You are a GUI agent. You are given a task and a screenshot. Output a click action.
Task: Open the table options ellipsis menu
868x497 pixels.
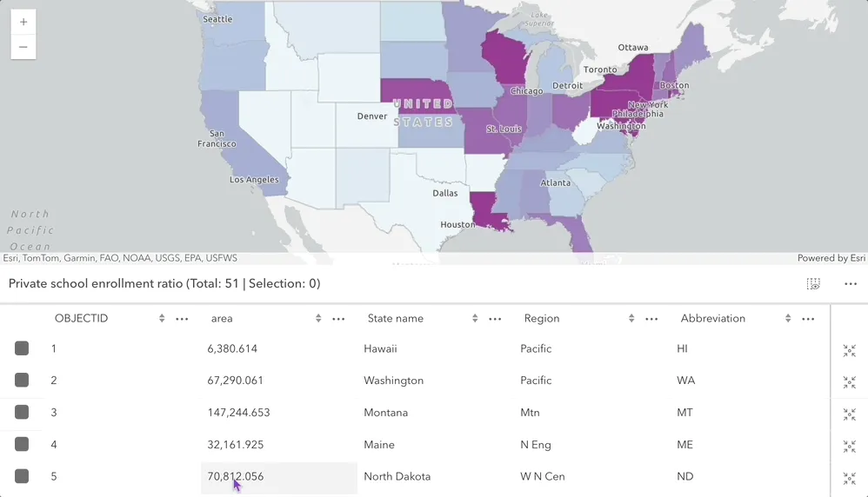tap(851, 284)
